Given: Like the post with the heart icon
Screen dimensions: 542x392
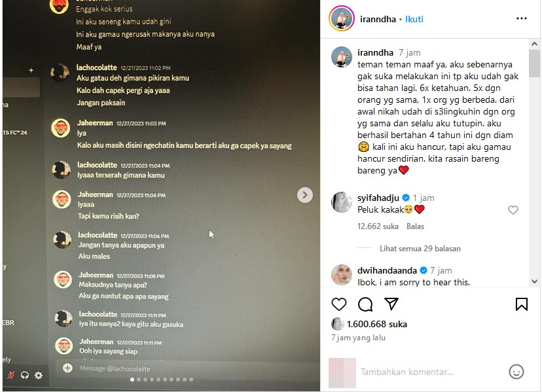Looking at the screenshot, I should pyautogui.click(x=339, y=304).
